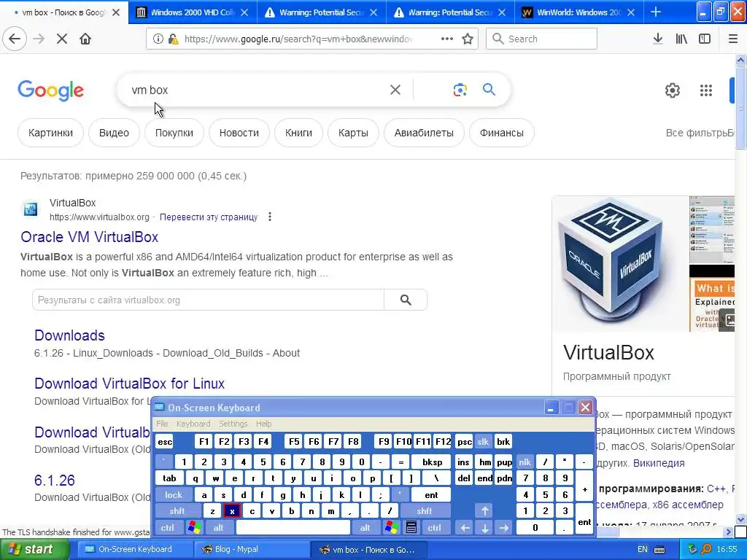747x560 pixels.
Task: Click the space bar on On-Screen Keyboard
Action: [x=293, y=528]
